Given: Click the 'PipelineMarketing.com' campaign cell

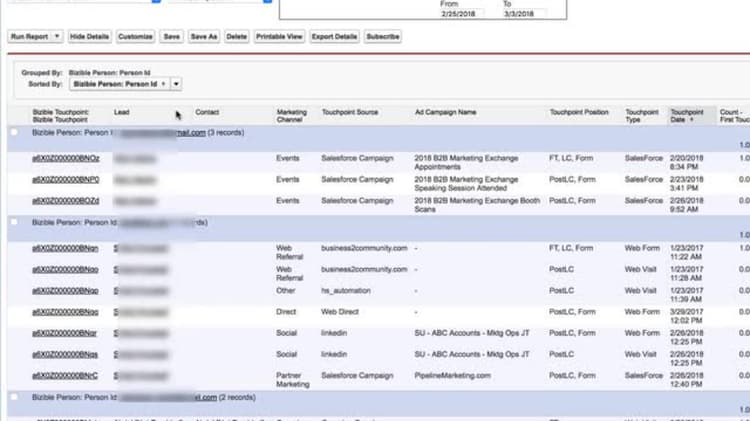Looking at the screenshot, I should (x=452, y=376).
